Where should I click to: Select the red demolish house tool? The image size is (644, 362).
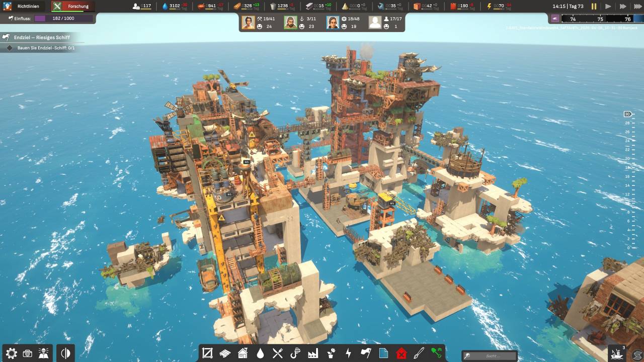coord(401,353)
